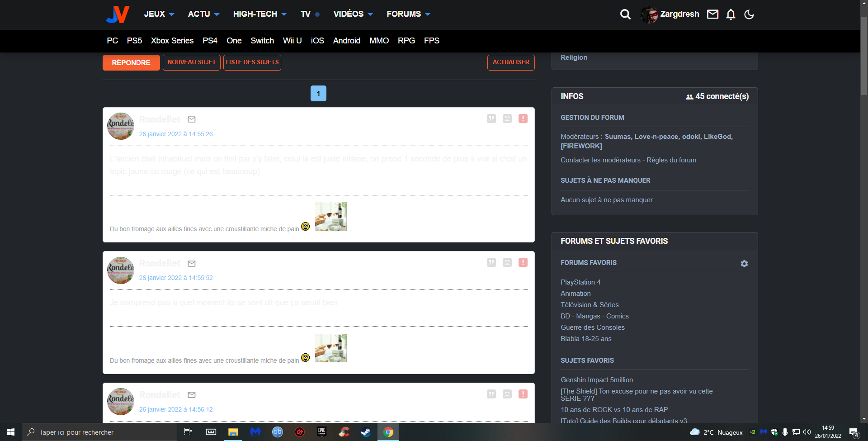This screenshot has height=441, width=868.
Task: Select page 1 of the topic
Action: 318,93
